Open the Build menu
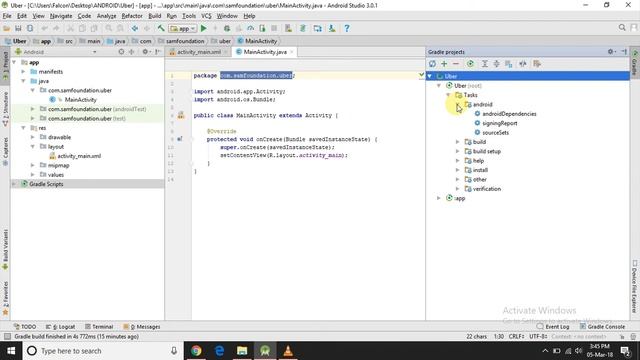This screenshot has height=360, width=640. pyautogui.click(x=154, y=16)
